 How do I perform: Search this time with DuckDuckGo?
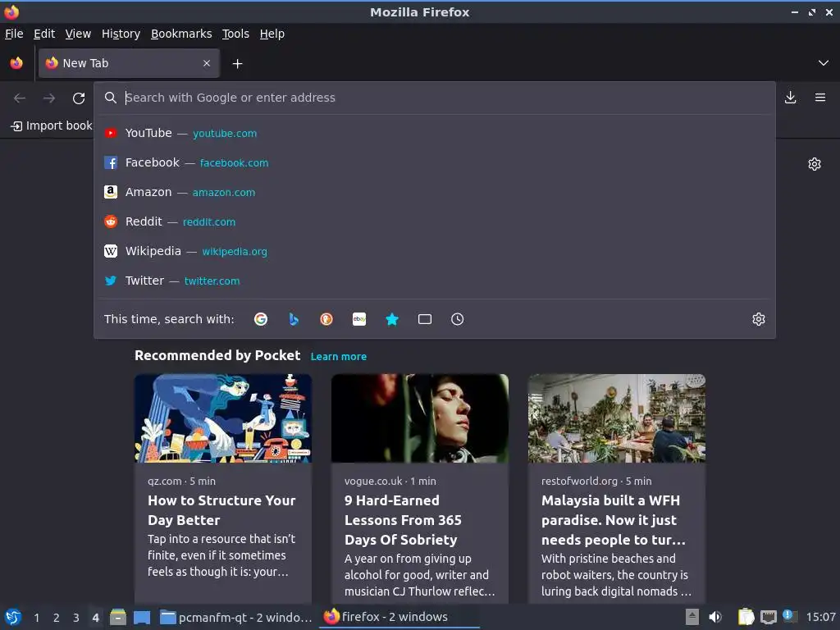(326, 319)
